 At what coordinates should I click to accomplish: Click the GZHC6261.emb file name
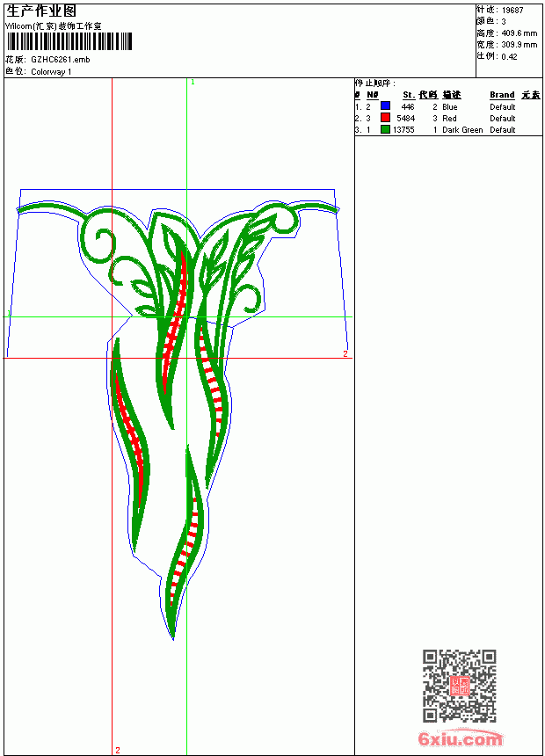pyautogui.click(x=61, y=60)
